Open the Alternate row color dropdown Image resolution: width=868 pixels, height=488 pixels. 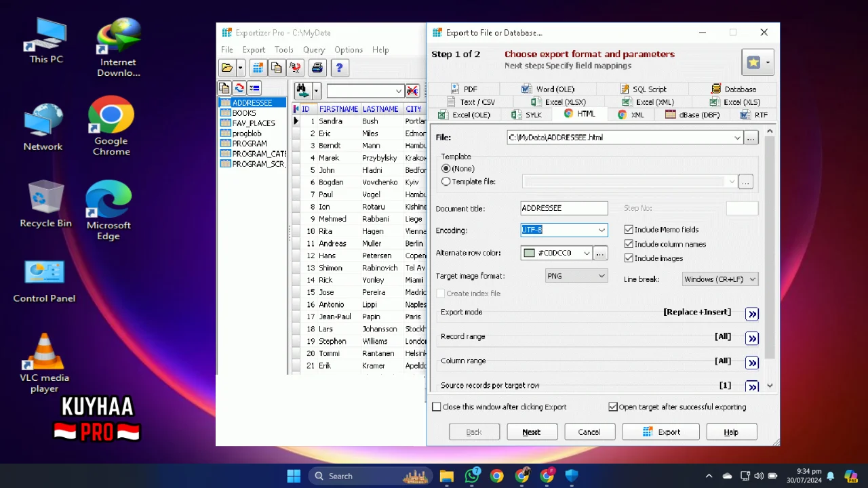pos(587,253)
